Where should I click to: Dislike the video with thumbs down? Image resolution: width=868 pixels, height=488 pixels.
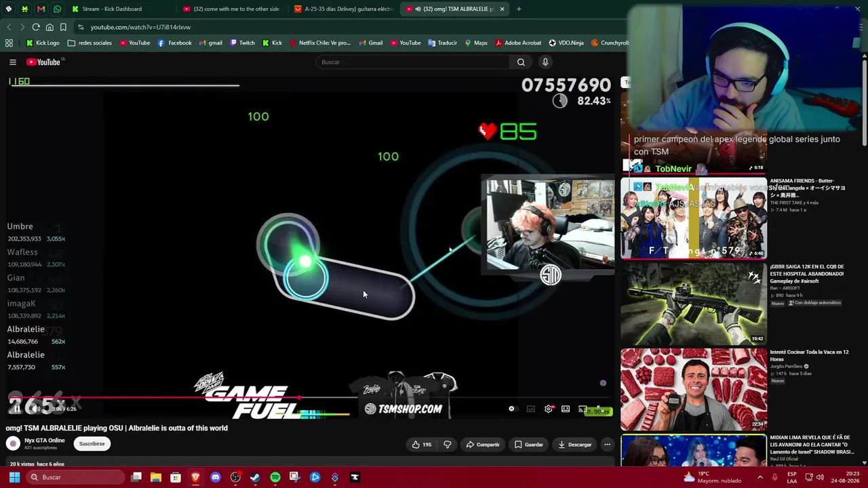[x=448, y=445]
